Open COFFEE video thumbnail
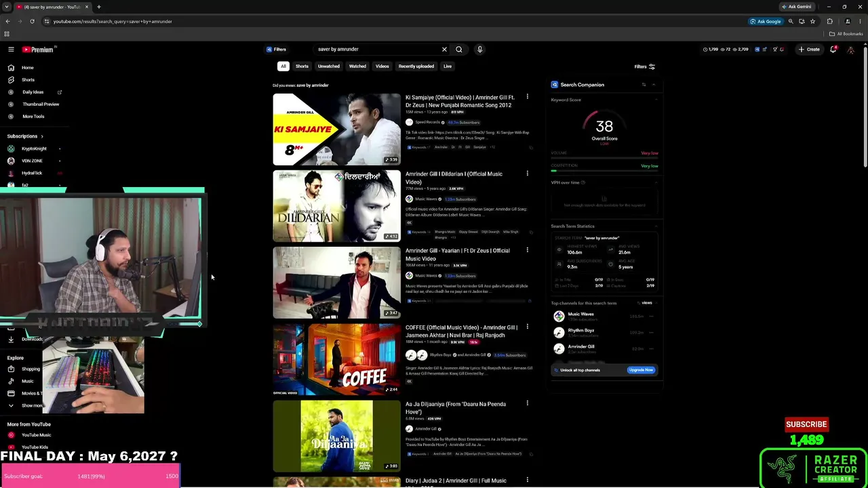This screenshot has width=868, height=488. 336,359
